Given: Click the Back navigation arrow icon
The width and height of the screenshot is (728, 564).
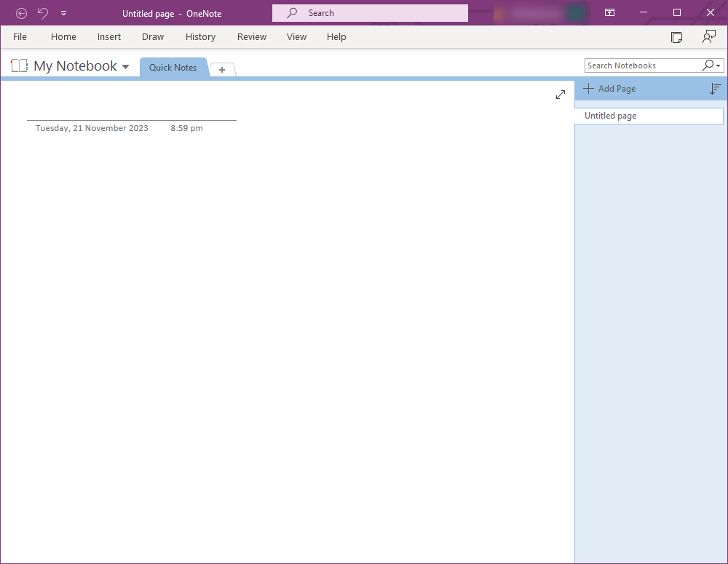Looking at the screenshot, I should coord(21,13).
